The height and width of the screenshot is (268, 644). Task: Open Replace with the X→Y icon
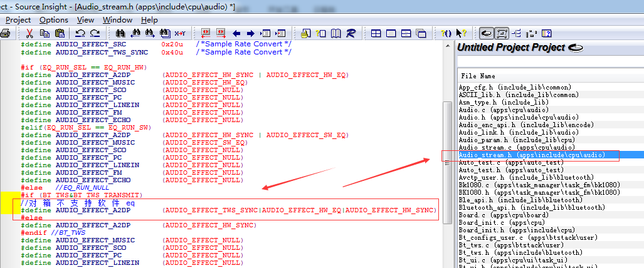pyautogui.click(x=180, y=33)
